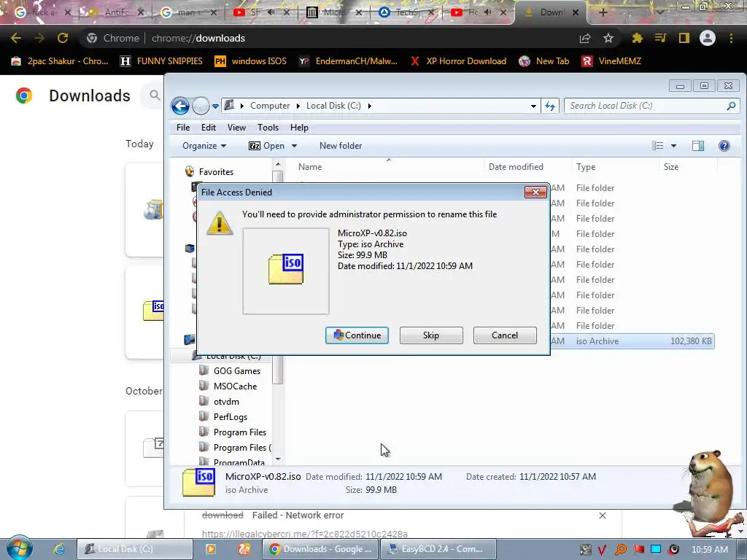Viewport: 747px width, 560px height.
Task: Switch to the TechSp... tab
Action: tap(407, 12)
